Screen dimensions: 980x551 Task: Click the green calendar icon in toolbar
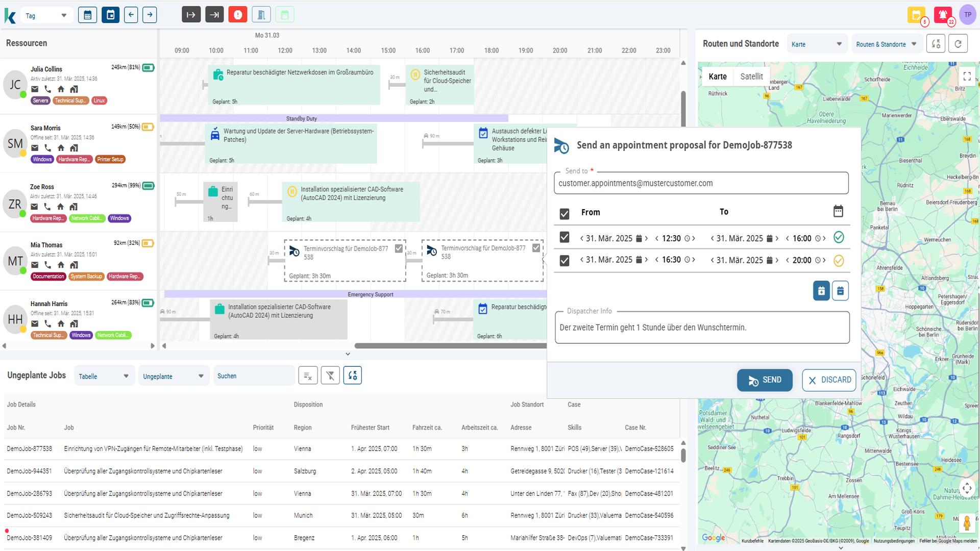[x=285, y=15]
